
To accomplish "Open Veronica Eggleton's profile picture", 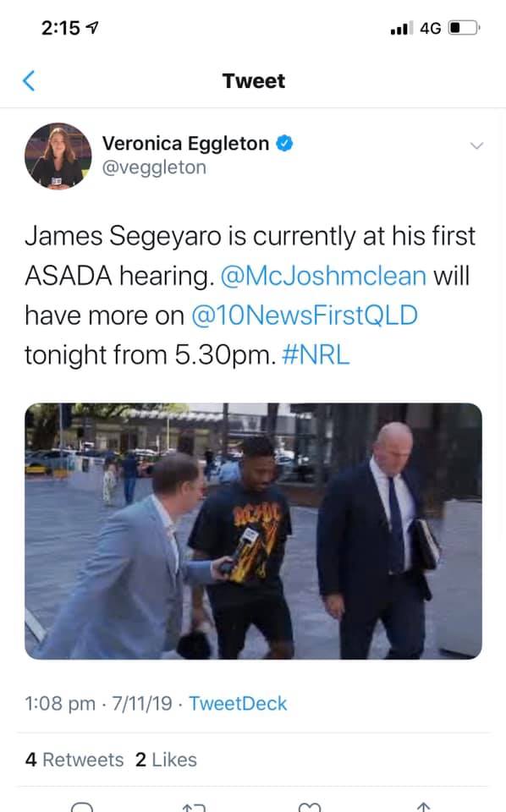I will click(x=58, y=156).
